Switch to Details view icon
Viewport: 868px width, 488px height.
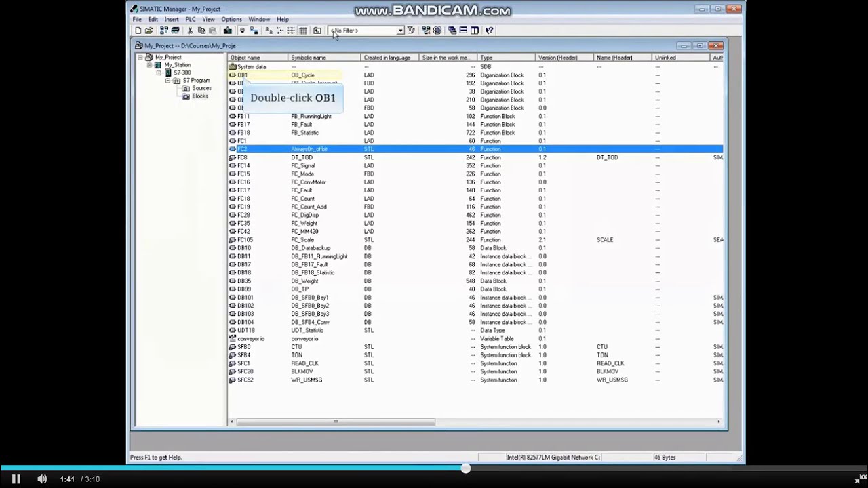[x=303, y=30]
